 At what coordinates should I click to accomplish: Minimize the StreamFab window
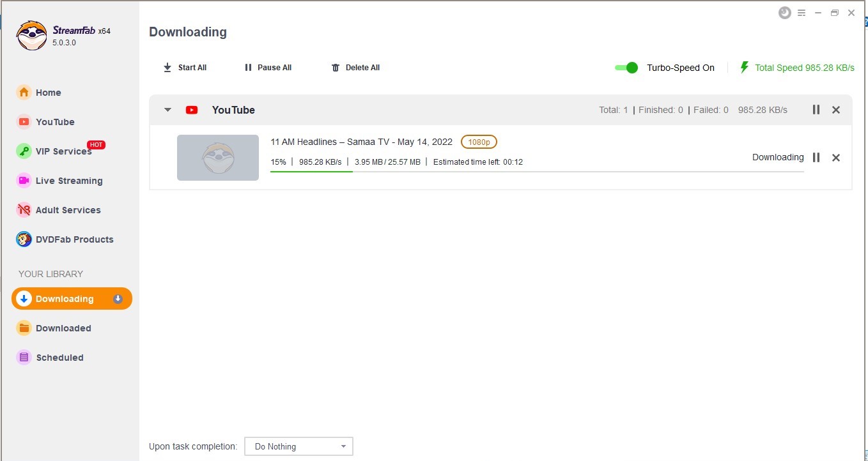pos(818,13)
